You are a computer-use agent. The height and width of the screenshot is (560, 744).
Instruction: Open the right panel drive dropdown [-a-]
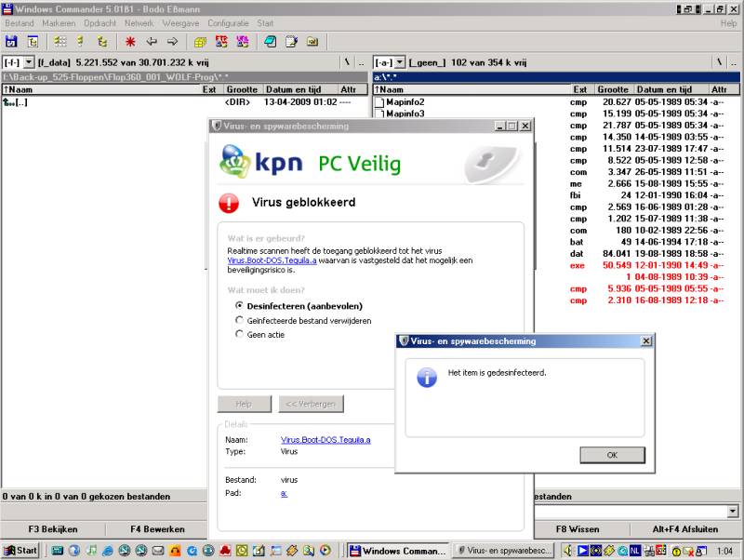(400, 62)
